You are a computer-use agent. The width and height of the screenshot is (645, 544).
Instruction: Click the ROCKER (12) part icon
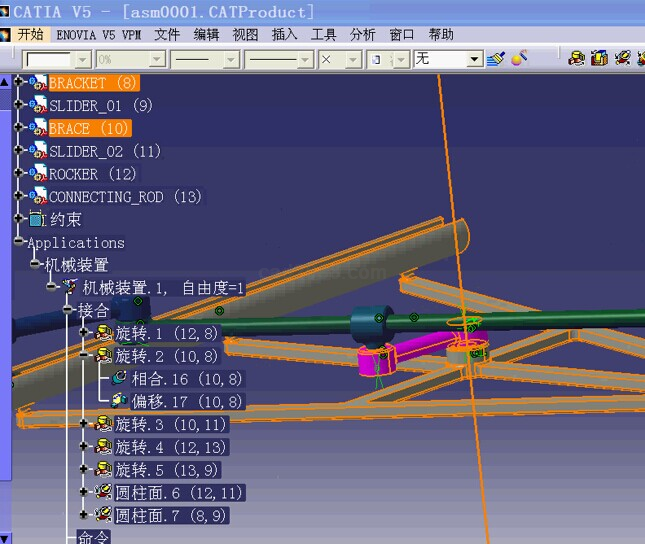coord(37,174)
